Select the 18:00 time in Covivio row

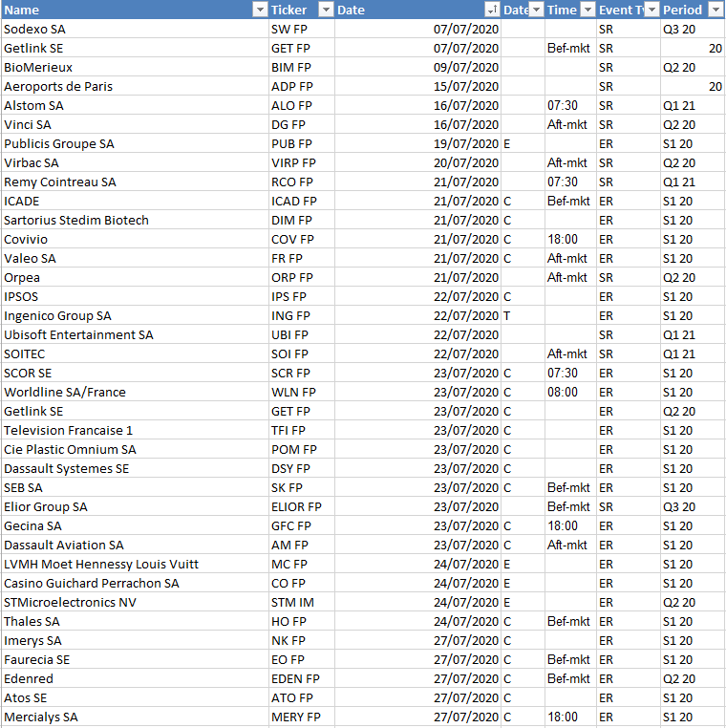click(x=570, y=239)
